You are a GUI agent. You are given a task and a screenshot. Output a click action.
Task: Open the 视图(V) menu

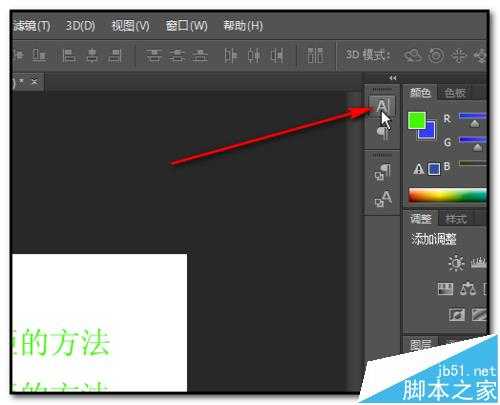tap(130, 26)
